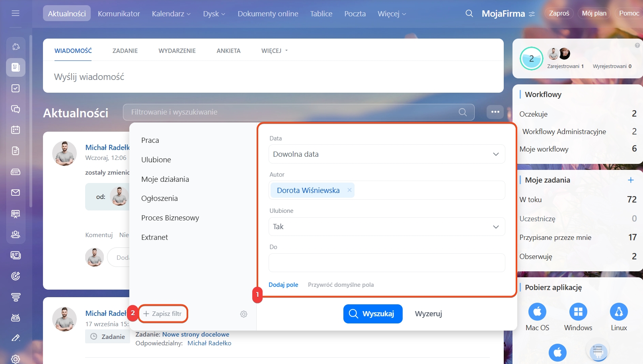Open the Ulubione dropdown set to Tak
This screenshot has height=364, width=643.
coord(386,227)
